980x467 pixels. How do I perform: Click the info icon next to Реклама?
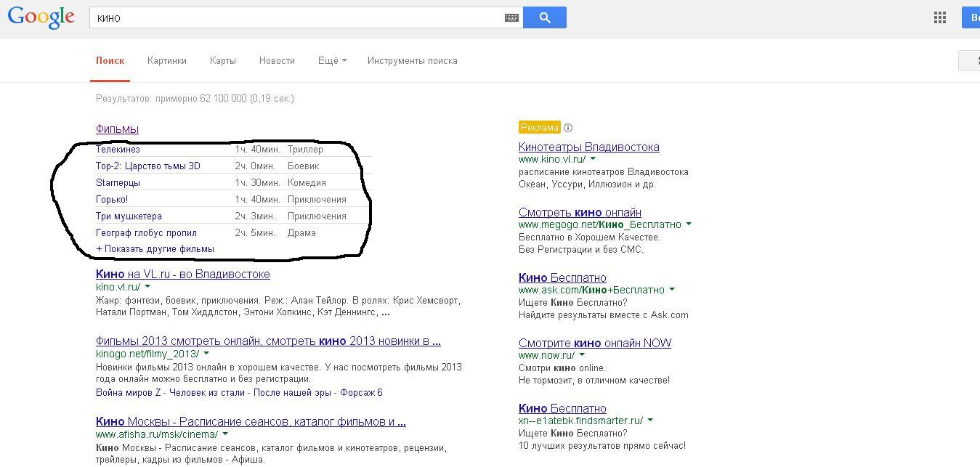568,128
